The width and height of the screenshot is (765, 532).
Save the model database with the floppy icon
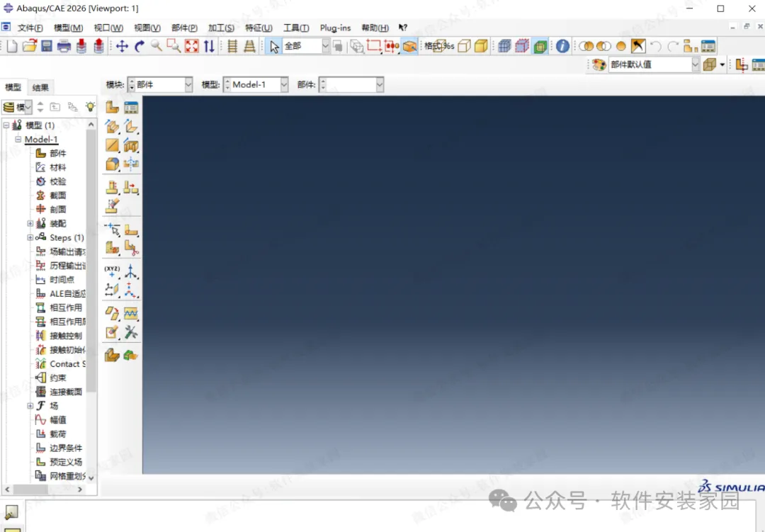click(46, 46)
